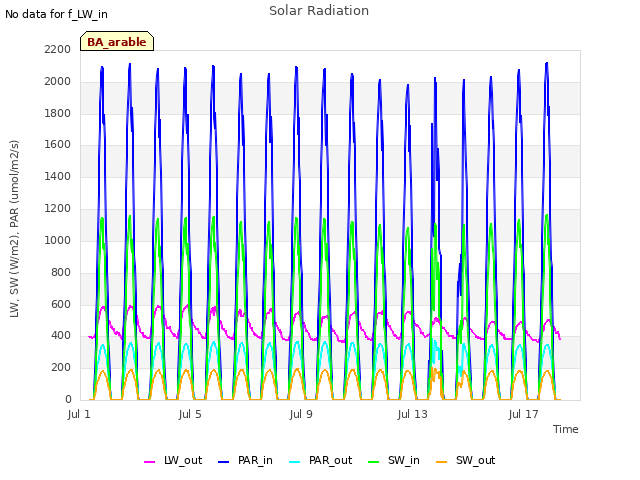Toggle the LW_out series in legend
The width and height of the screenshot is (640, 480).
pyautogui.click(x=173, y=461)
